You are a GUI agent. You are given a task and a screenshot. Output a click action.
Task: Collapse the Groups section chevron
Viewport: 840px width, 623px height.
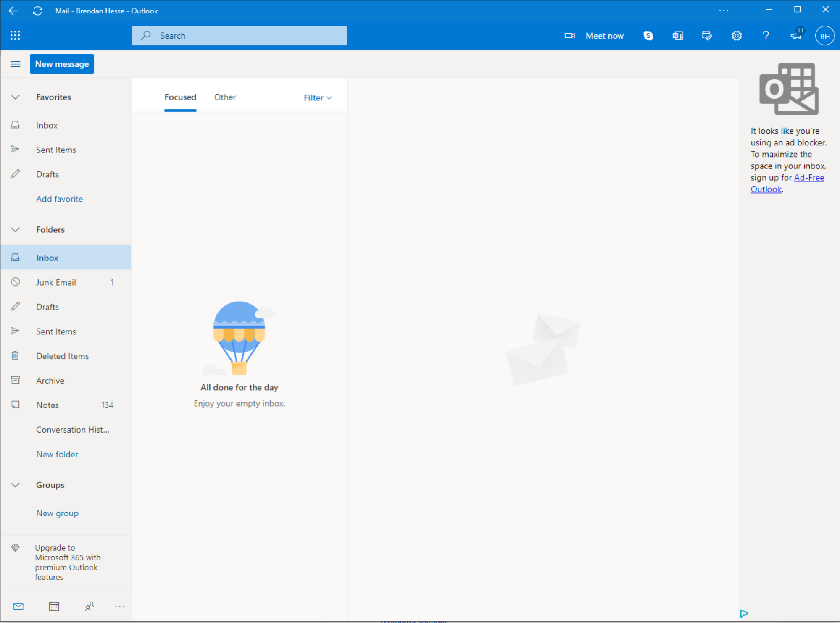[x=15, y=485]
